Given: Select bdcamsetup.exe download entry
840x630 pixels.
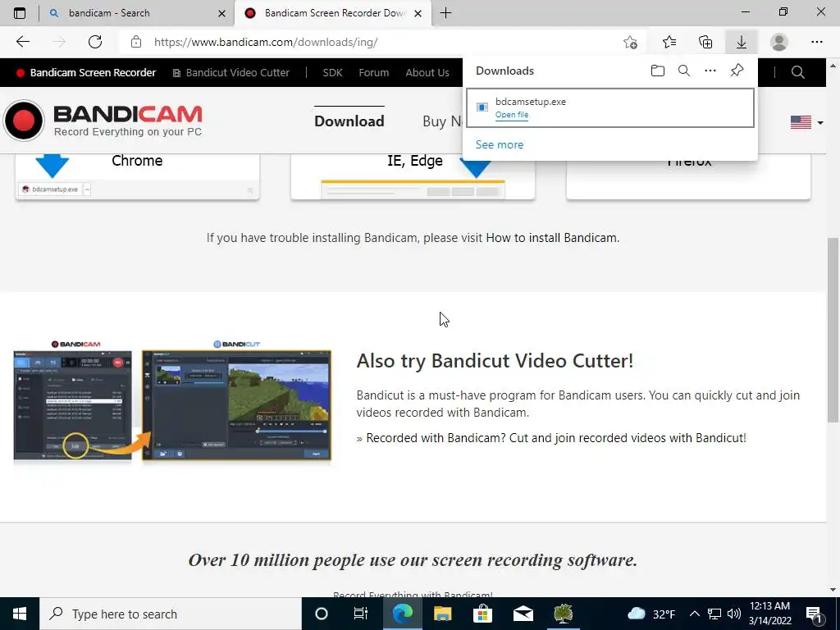Looking at the screenshot, I should pos(610,107).
